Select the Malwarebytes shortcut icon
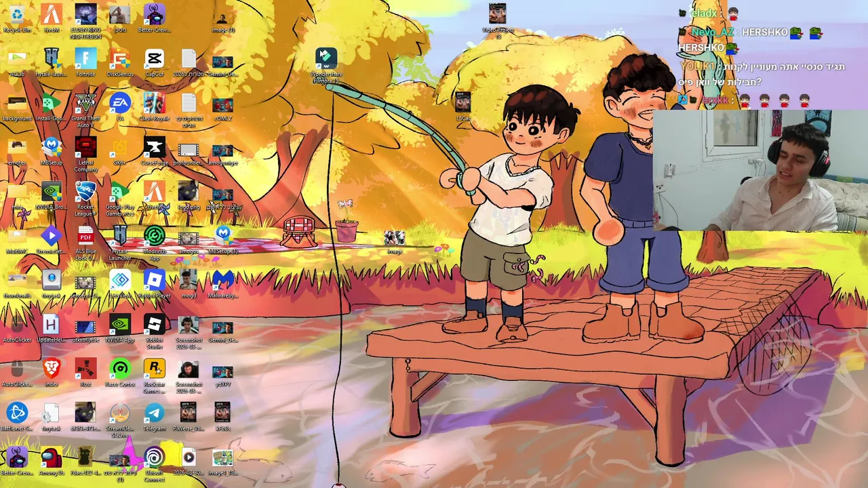 point(222,284)
